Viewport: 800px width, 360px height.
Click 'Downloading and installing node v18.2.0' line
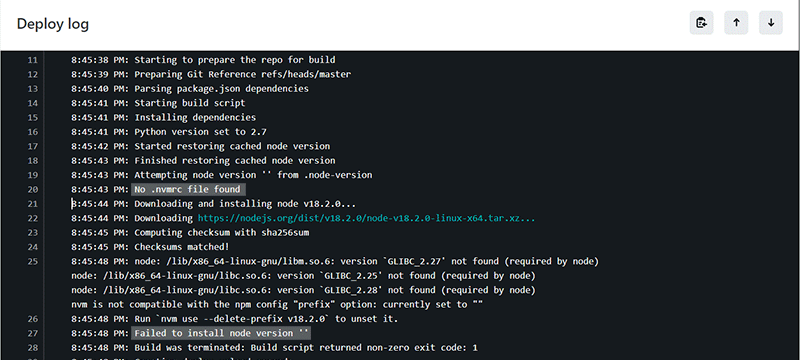click(213, 203)
